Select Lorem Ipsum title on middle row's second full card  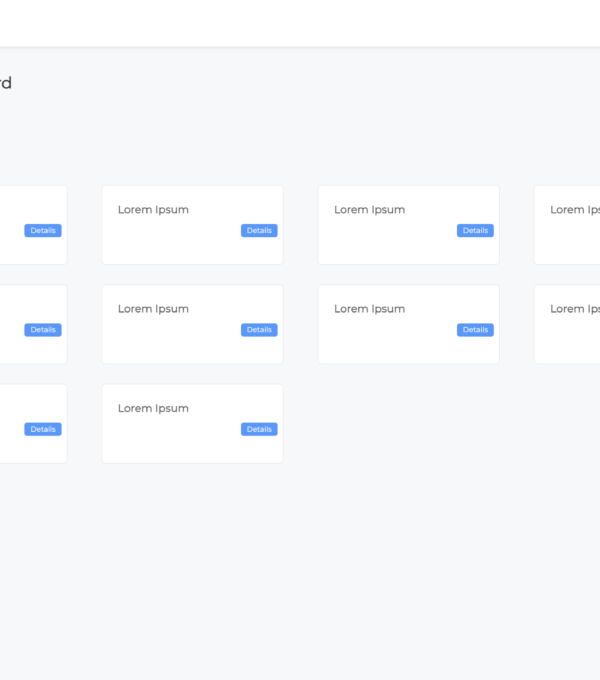(x=369, y=309)
